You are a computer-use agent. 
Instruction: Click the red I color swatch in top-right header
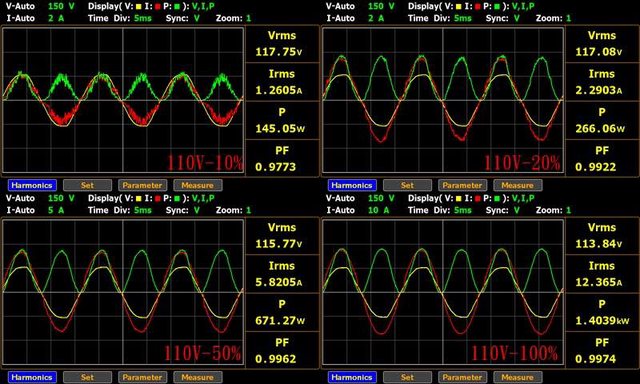[x=478, y=7]
